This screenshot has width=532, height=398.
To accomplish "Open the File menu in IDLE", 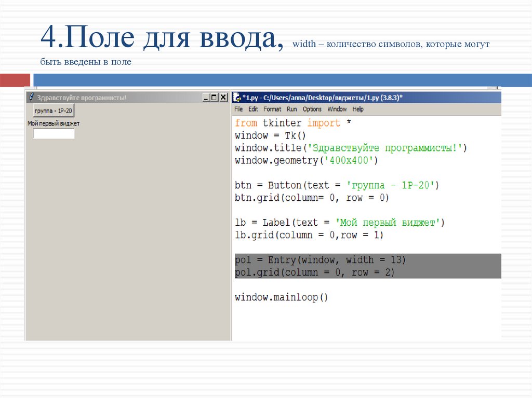I will point(238,109).
